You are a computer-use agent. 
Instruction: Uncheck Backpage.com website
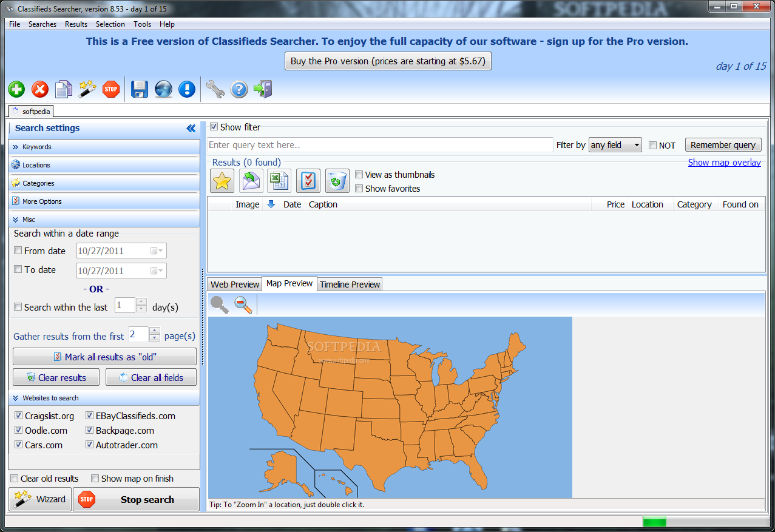point(89,430)
